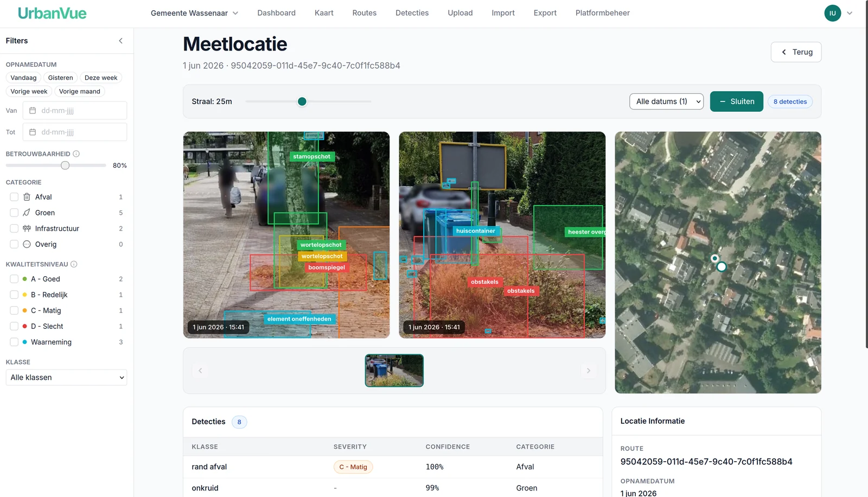Expand the user menu chevron
The width and height of the screenshot is (868, 497).
coord(850,13)
